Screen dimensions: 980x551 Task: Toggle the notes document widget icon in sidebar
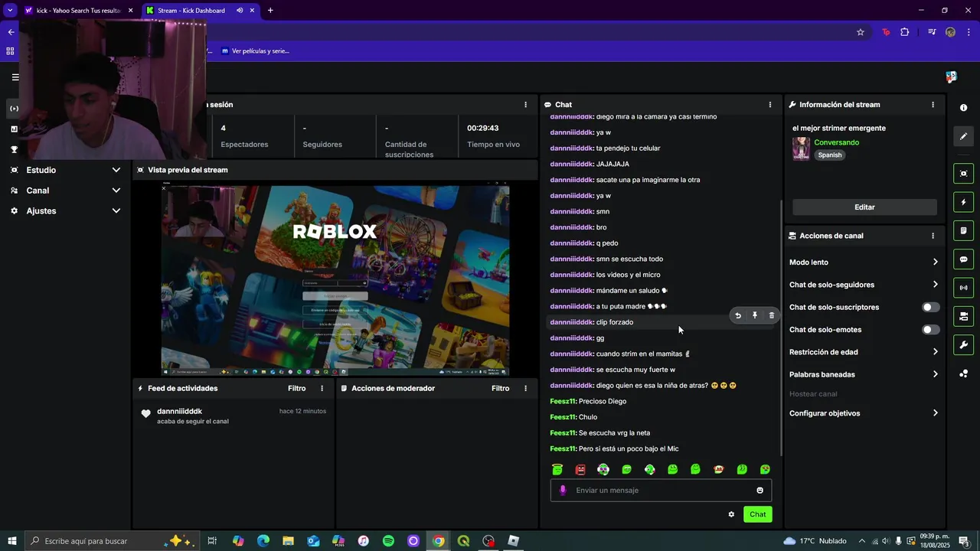(x=964, y=230)
